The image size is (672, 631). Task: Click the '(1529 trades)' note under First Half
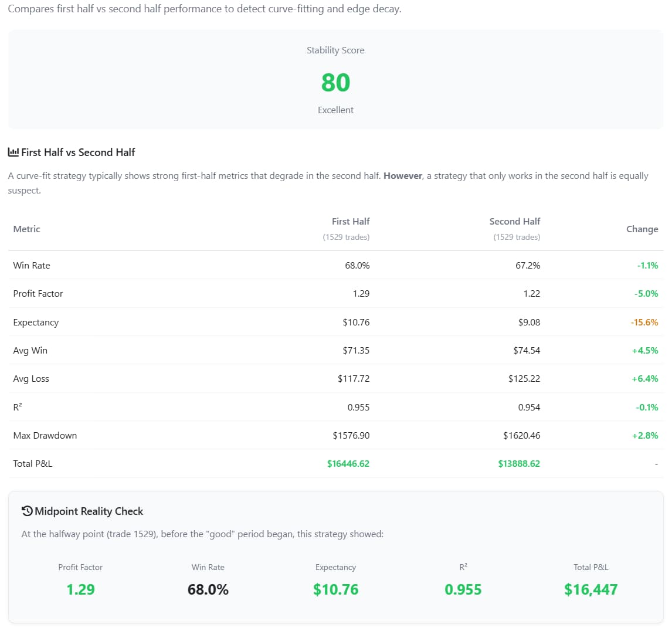tap(347, 237)
